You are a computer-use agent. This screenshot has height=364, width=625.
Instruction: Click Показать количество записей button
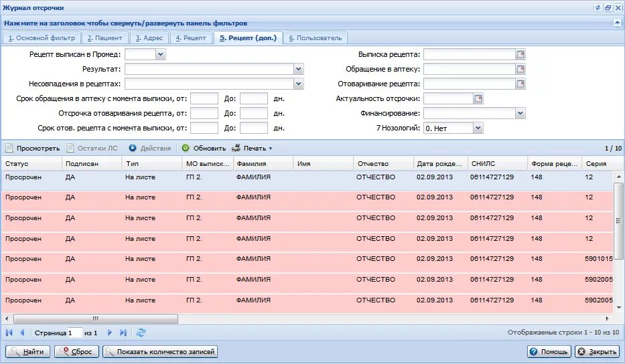coord(160,352)
